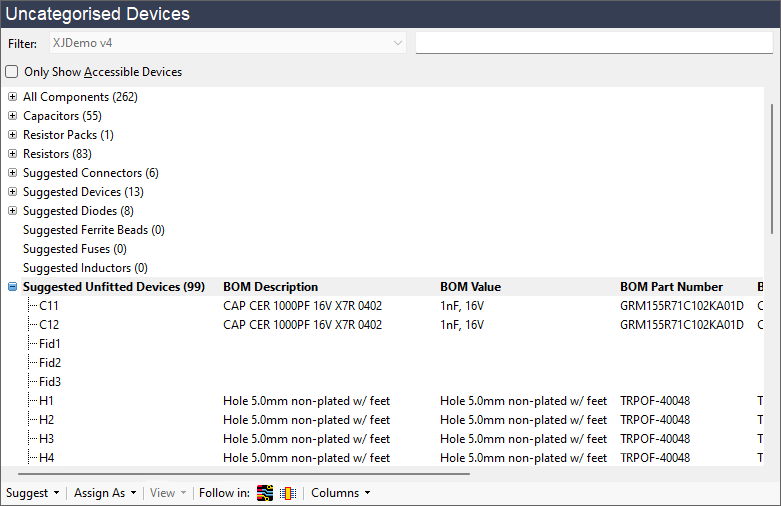Expand Suggested Diodes category

click(x=12, y=211)
